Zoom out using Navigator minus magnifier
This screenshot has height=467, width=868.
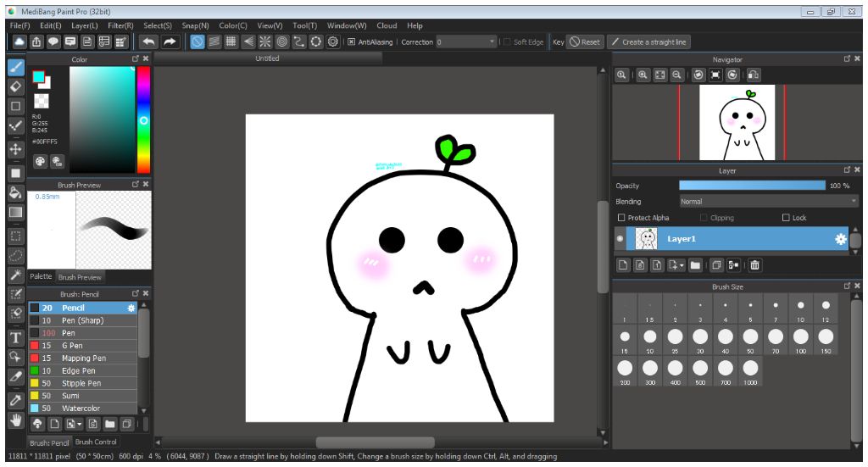click(x=676, y=75)
